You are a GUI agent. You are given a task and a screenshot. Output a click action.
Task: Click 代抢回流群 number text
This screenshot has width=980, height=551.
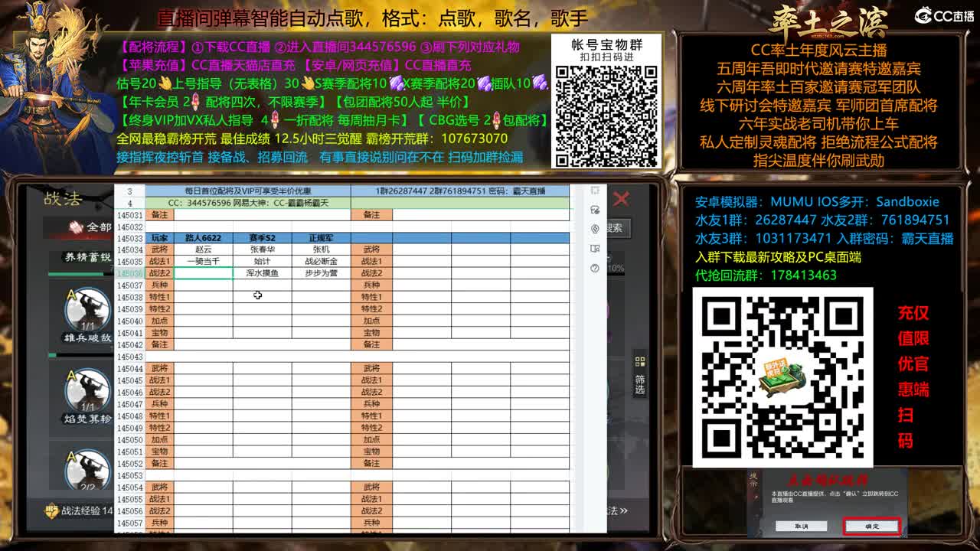(802, 275)
